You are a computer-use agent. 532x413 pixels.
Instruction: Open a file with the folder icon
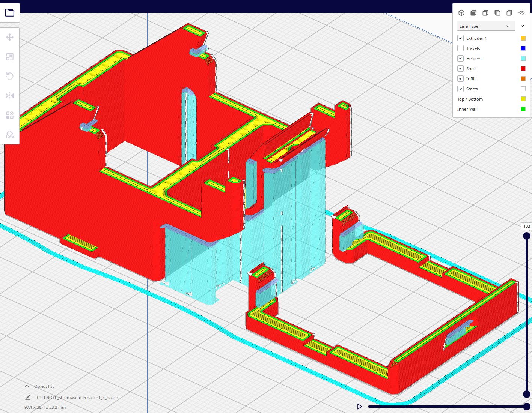[x=10, y=13]
